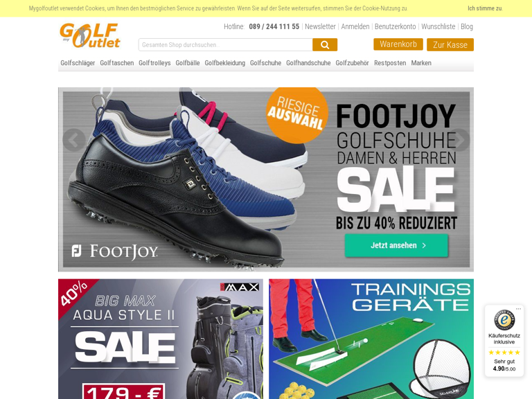Open the My Golf Outlet logo home
Screen dimensions: 532x399
(x=90, y=35)
